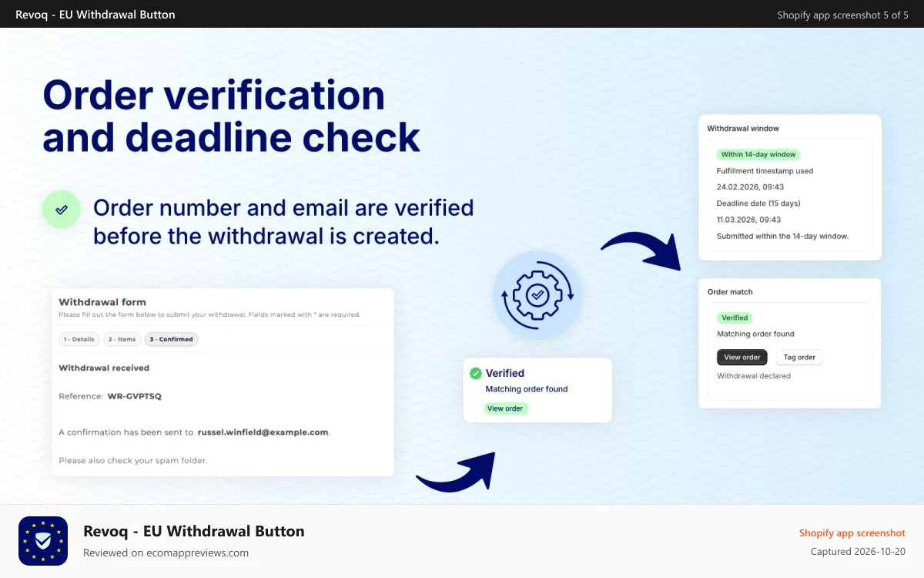Click the 'Withdrawal received' heading
Image resolution: width=924 pixels, height=578 pixels.
[x=104, y=368]
